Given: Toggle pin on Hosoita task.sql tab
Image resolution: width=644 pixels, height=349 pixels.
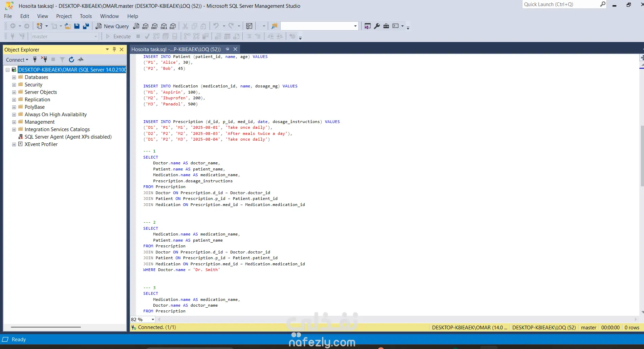Looking at the screenshot, I should tap(227, 49).
